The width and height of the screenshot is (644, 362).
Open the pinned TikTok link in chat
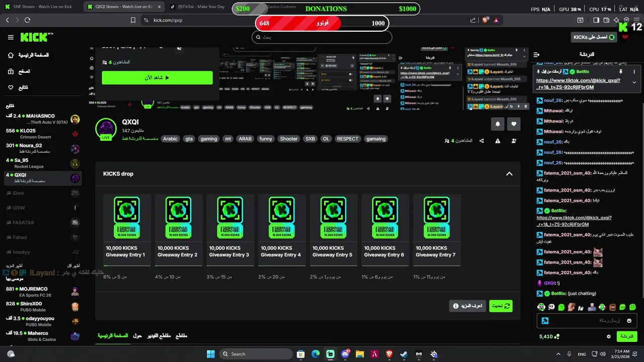tap(578, 83)
